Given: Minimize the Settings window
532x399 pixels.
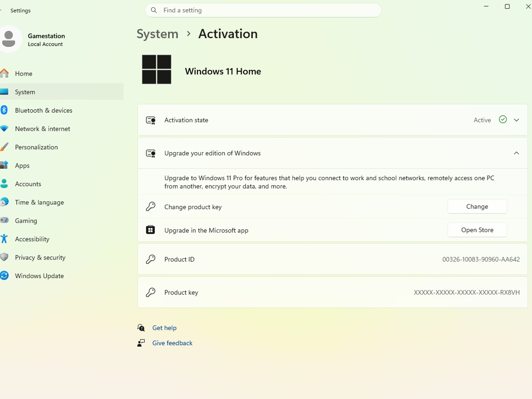Looking at the screenshot, I should click(x=486, y=6).
